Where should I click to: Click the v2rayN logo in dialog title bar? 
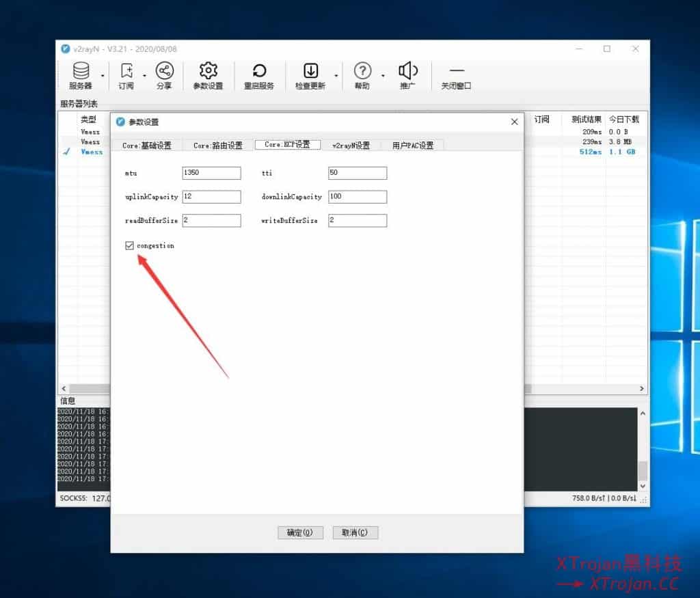click(x=121, y=121)
